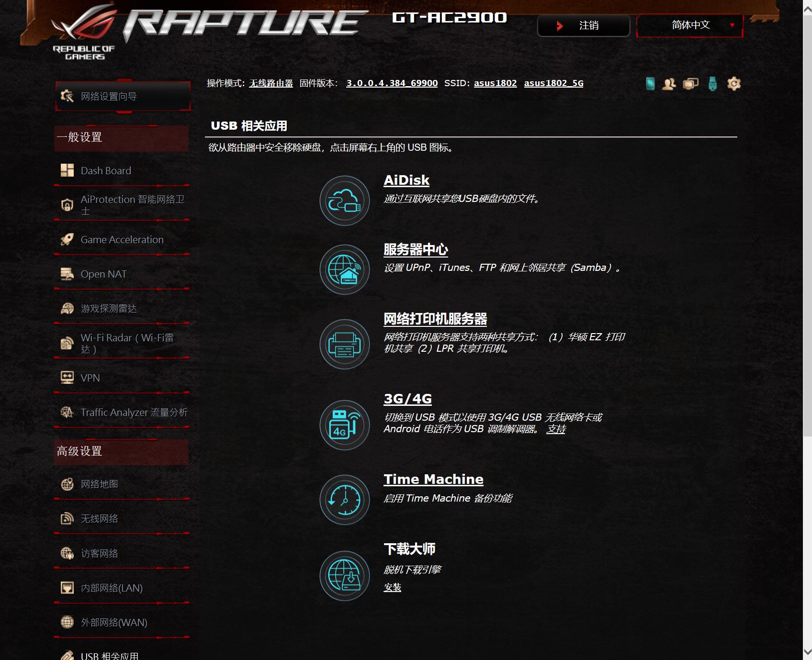The image size is (812, 660).
Task: Click the VPN monitor icon
Action: point(67,378)
